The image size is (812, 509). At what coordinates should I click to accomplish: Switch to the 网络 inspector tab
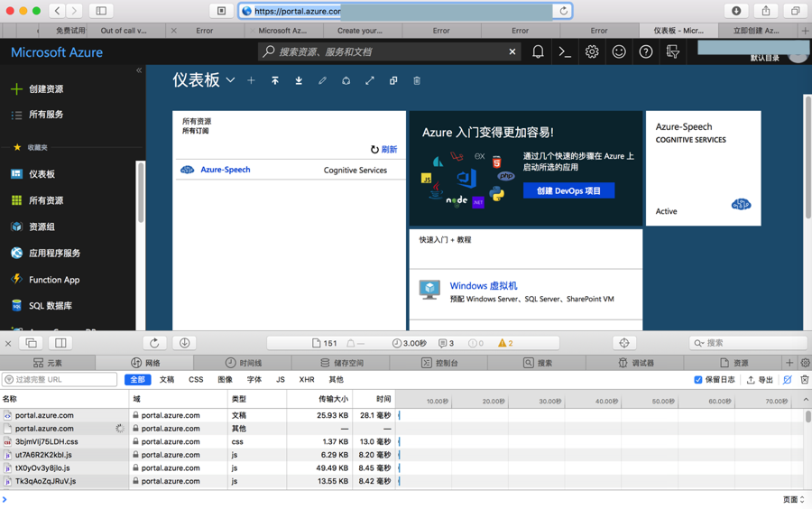coord(145,363)
